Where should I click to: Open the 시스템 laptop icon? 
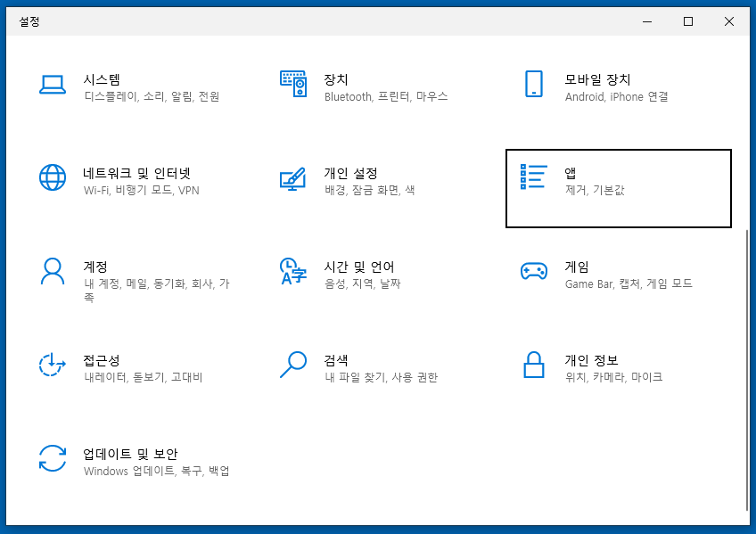tap(52, 85)
